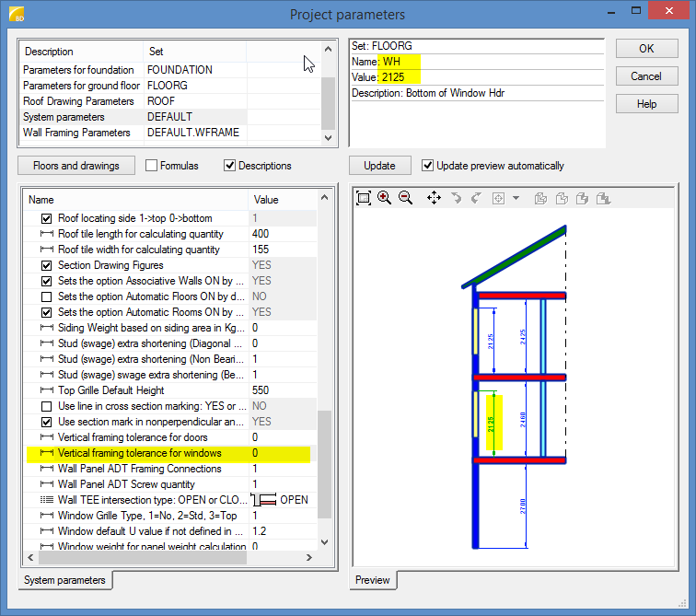Viewport: 696px width, 616px height.
Task: Click the list icon for Wall TEE intersection type
Action: pos(46,500)
